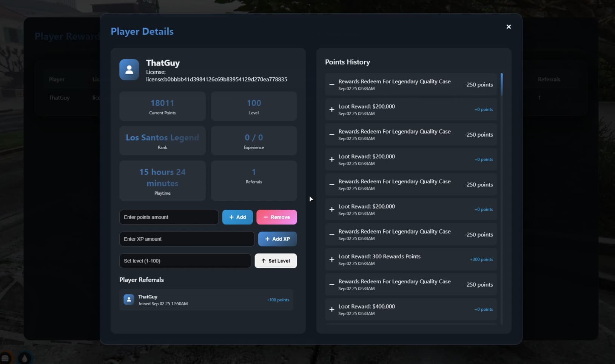This screenshot has height=364, width=615.
Task: Click the plus icon beside Loot Reward: $400,000
Action: point(331,310)
